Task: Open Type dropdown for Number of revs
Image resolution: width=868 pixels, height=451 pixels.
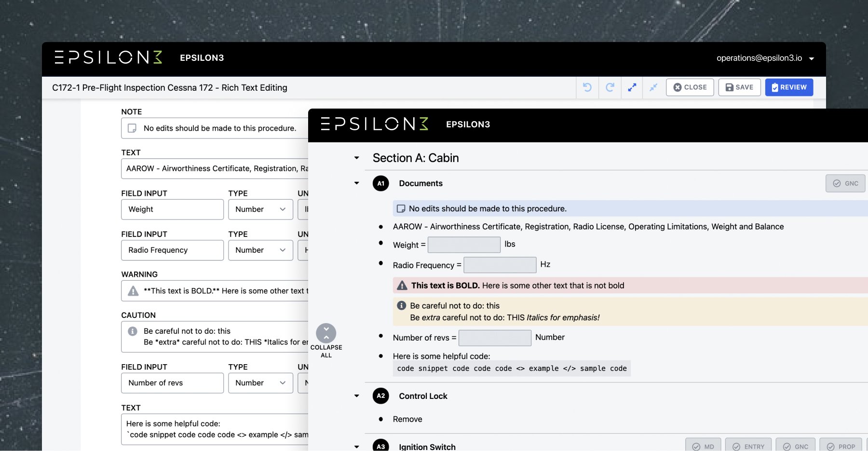Action: (x=260, y=383)
